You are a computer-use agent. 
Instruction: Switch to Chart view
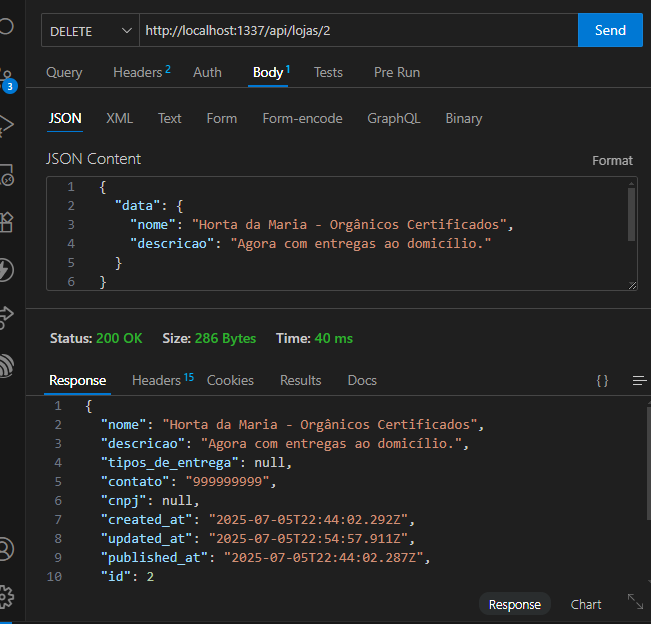[586, 604]
